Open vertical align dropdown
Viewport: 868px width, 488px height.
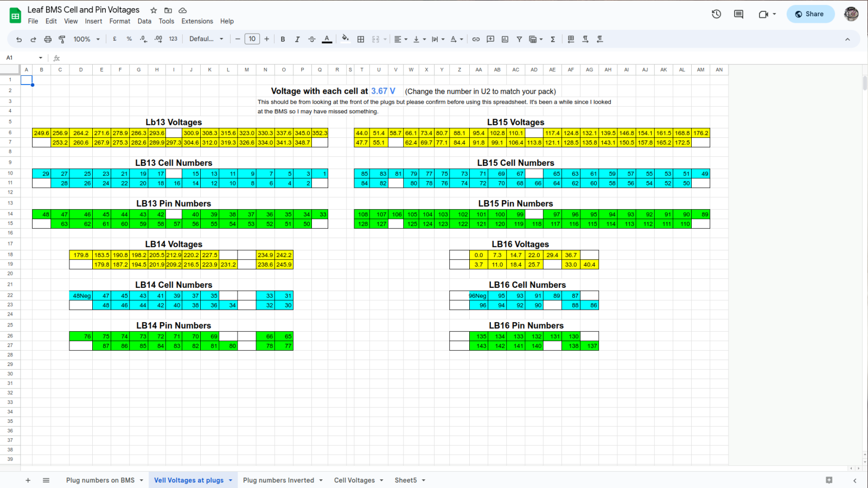419,39
